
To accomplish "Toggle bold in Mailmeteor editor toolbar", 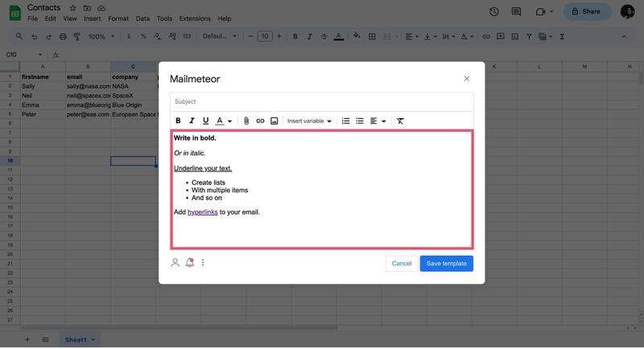I will point(178,121).
